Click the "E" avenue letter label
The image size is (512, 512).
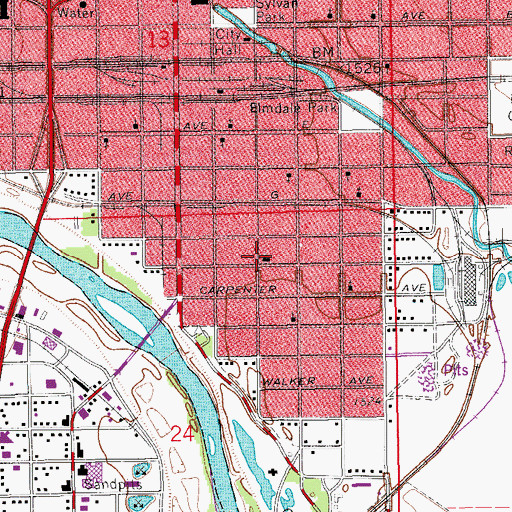305,125
